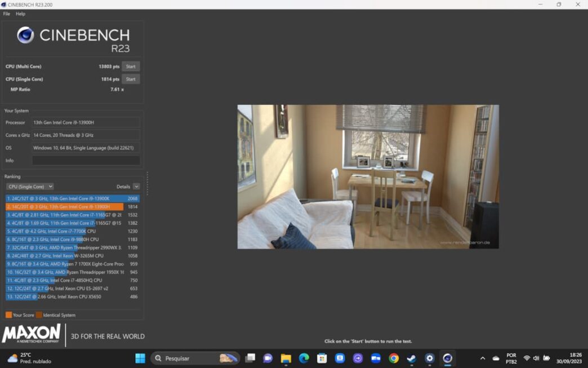Select ranking row 9 Ryzen 7 1700X
Viewport: 588px width, 368px height.
73,264
